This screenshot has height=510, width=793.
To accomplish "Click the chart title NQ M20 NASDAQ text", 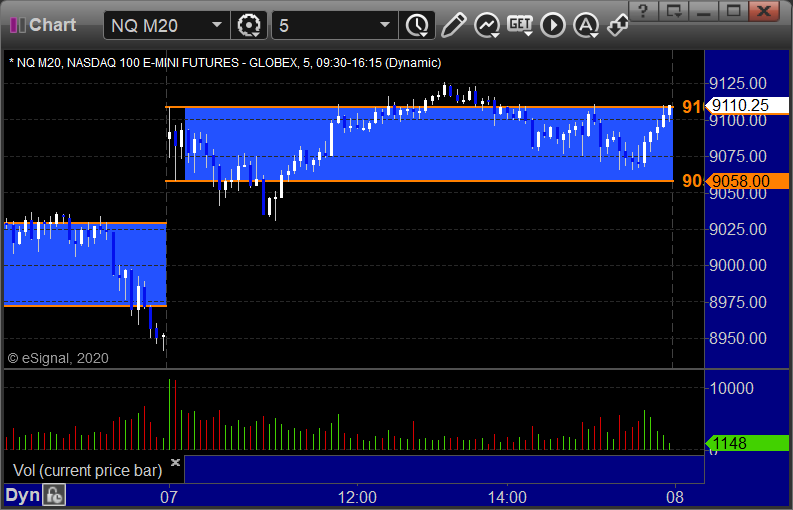I will click(x=225, y=63).
